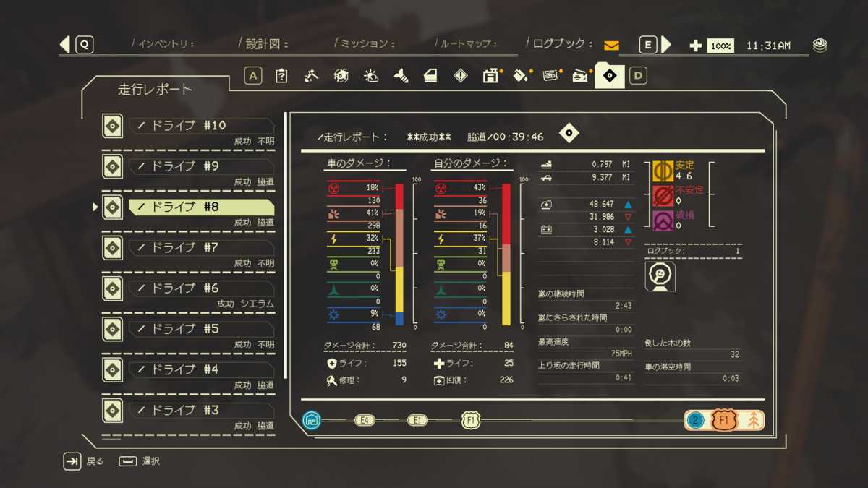868x488 pixels.
Task: Select ドライブ #5 report
Action: click(202, 329)
